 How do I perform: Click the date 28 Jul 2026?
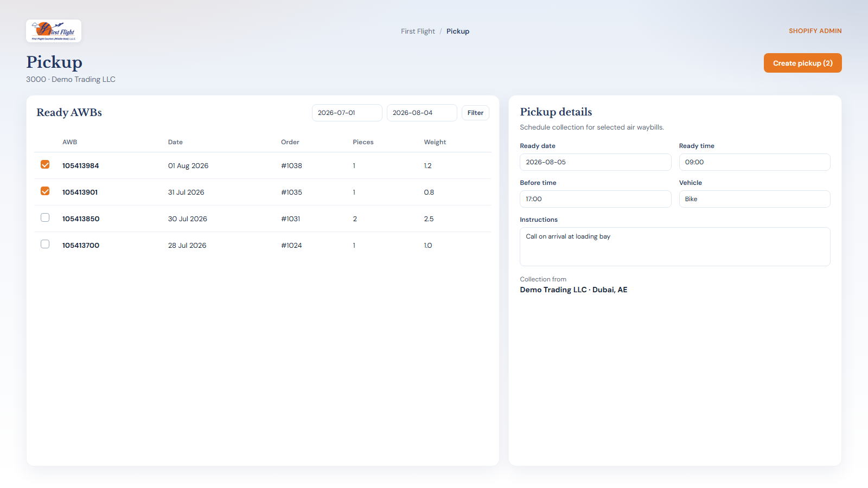coord(187,246)
